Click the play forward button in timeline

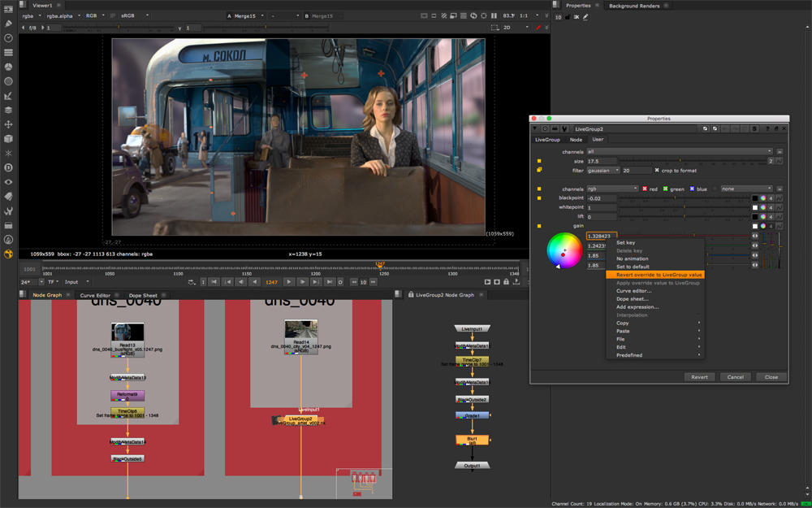point(288,282)
